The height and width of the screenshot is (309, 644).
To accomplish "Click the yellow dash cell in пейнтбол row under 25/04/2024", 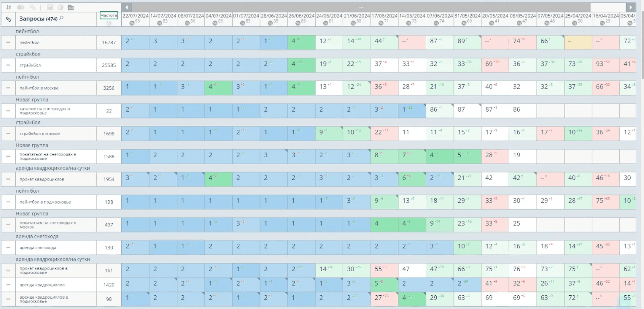I will click(578, 42).
